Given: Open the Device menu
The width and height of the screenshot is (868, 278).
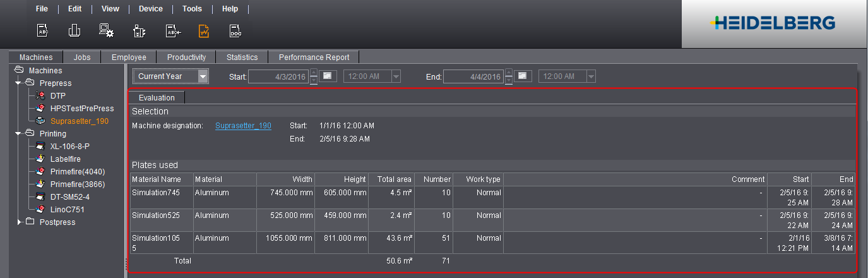Looking at the screenshot, I should 150,9.
